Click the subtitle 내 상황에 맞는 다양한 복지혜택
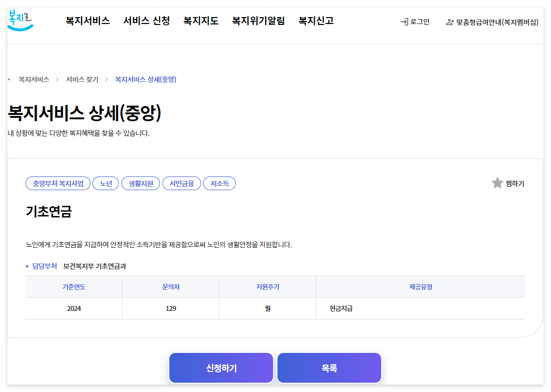The width and height of the screenshot is (551, 392). tap(78, 133)
